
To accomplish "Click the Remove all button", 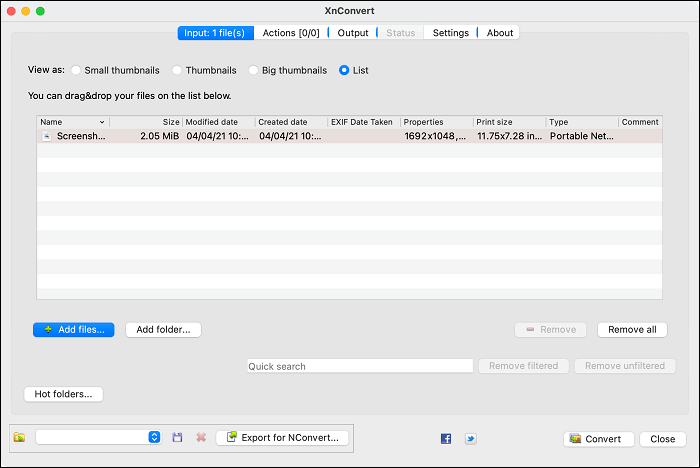I will click(632, 329).
